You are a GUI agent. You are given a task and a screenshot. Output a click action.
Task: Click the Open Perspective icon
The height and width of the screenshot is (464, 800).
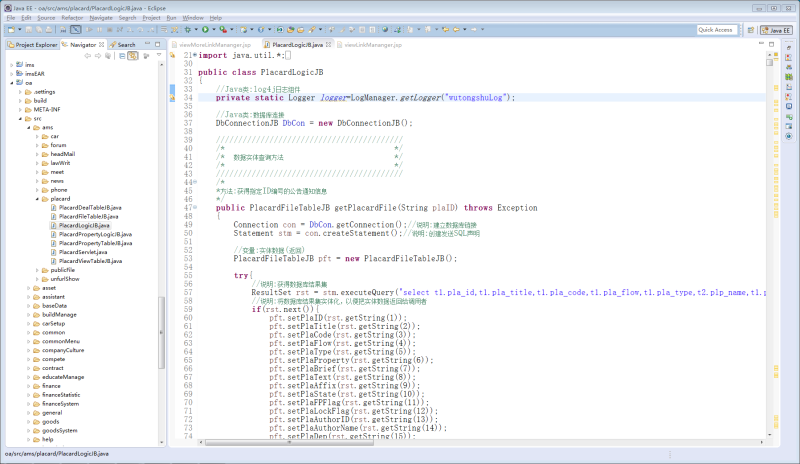pos(751,30)
